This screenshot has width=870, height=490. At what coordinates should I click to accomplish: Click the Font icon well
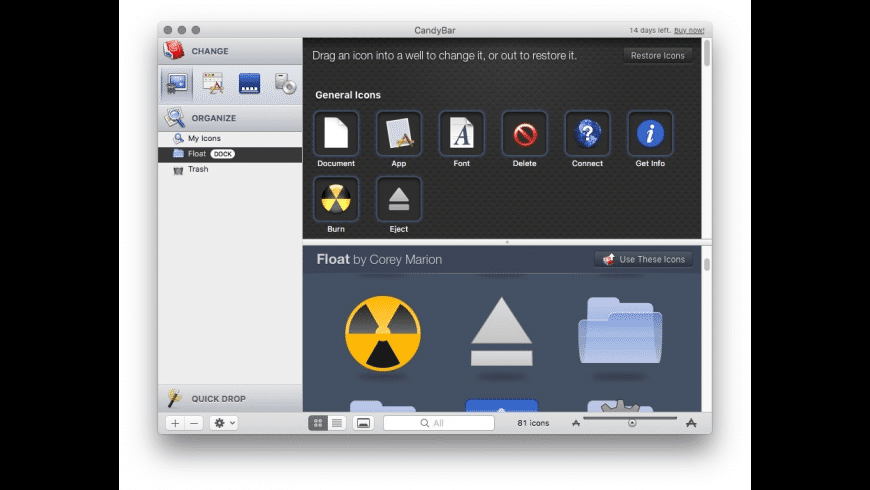pyautogui.click(x=461, y=133)
